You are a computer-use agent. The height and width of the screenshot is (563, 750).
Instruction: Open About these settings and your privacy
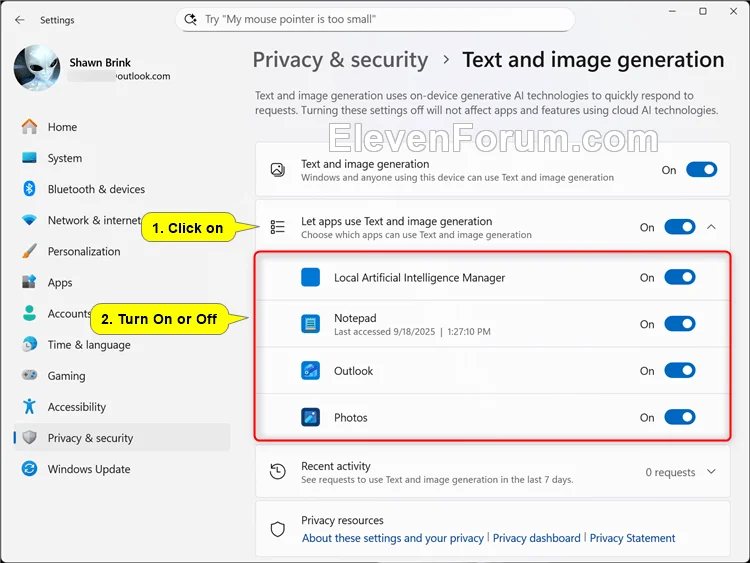(x=393, y=538)
